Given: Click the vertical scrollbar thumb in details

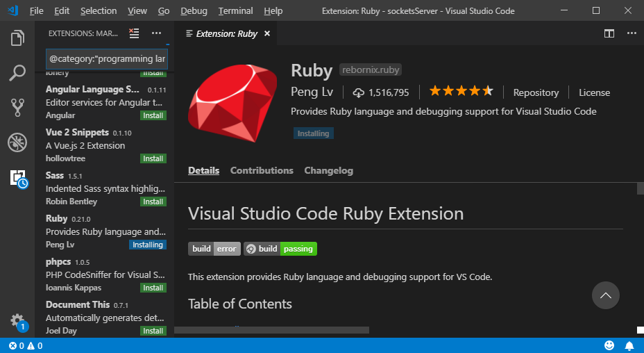Looking at the screenshot, I should (x=641, y=188).
